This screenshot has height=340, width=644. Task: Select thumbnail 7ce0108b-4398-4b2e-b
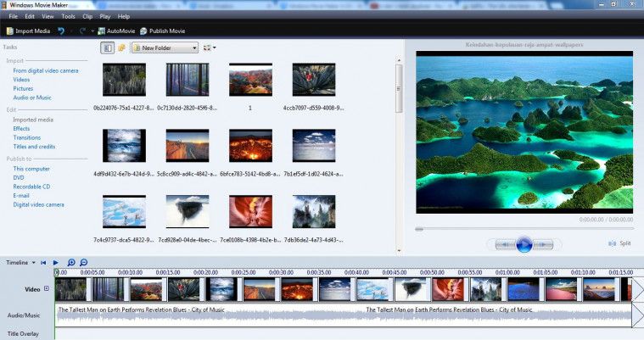click(250, 211)
